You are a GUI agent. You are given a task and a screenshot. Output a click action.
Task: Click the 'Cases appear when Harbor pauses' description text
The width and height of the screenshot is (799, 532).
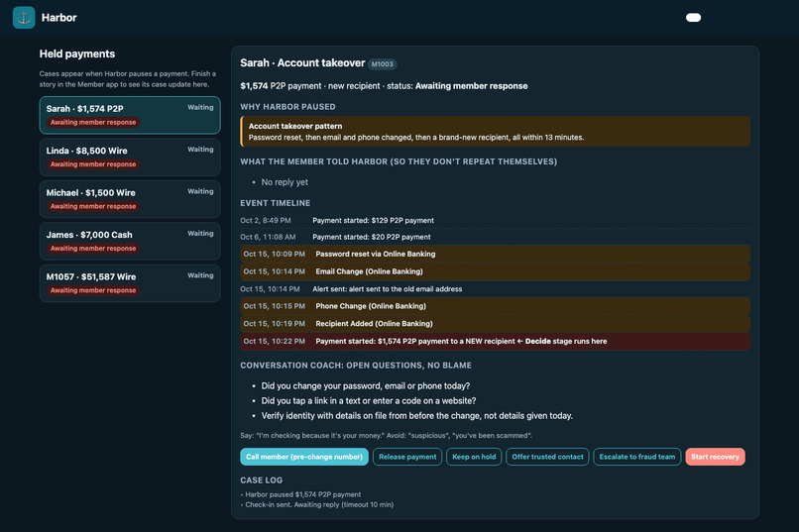[128, 79]
